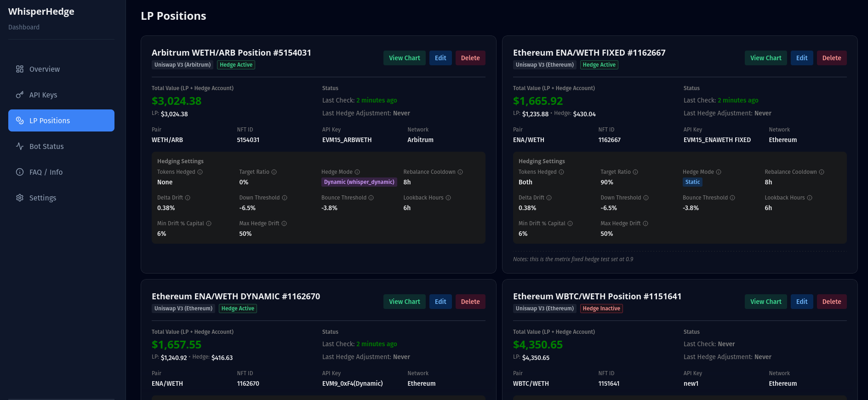The width and height of the screenshot is (868, 400).
Task: Click the $1,665.92 total value amount
Action: pos(538,101)
